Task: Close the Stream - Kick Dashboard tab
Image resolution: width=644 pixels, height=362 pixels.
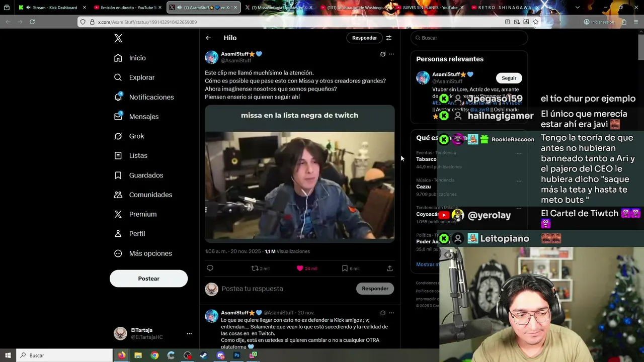Action: pos(84,8)
